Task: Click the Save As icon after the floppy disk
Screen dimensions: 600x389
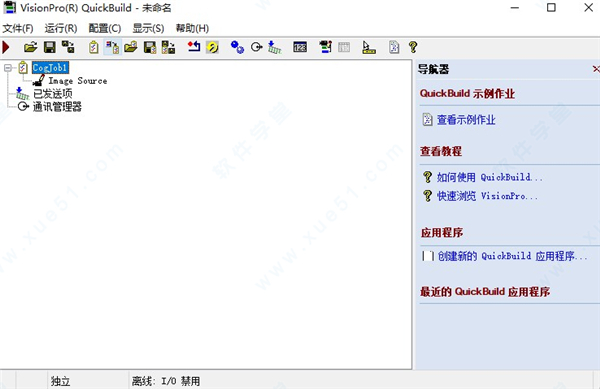Action: (68, 47)
